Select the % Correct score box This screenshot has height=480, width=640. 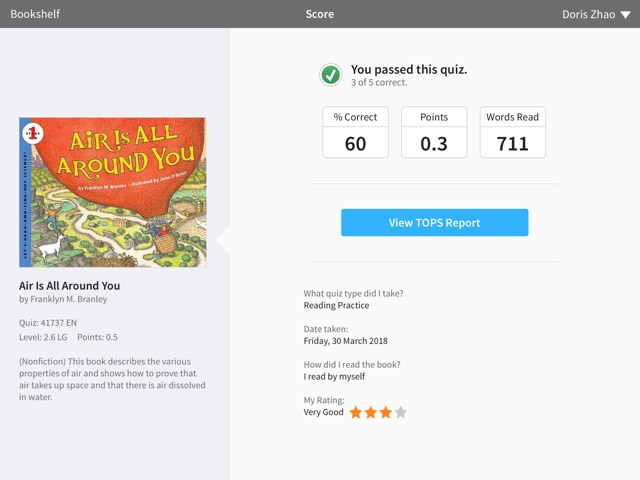[355, 132]
